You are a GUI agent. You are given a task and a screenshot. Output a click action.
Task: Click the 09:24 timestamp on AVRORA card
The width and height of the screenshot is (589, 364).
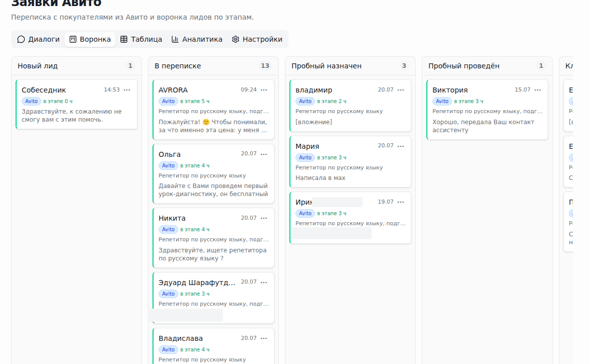point(249,89)
